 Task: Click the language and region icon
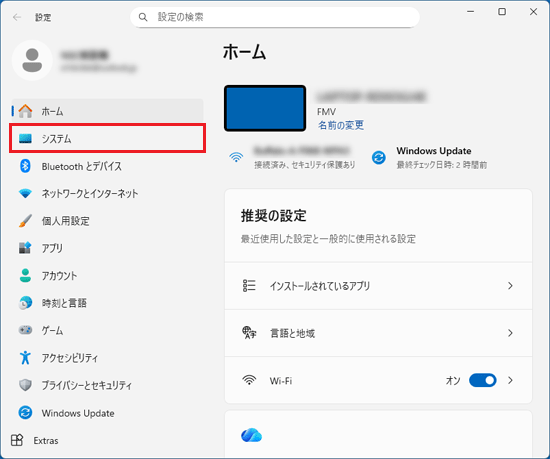click(x=249, y=332)
